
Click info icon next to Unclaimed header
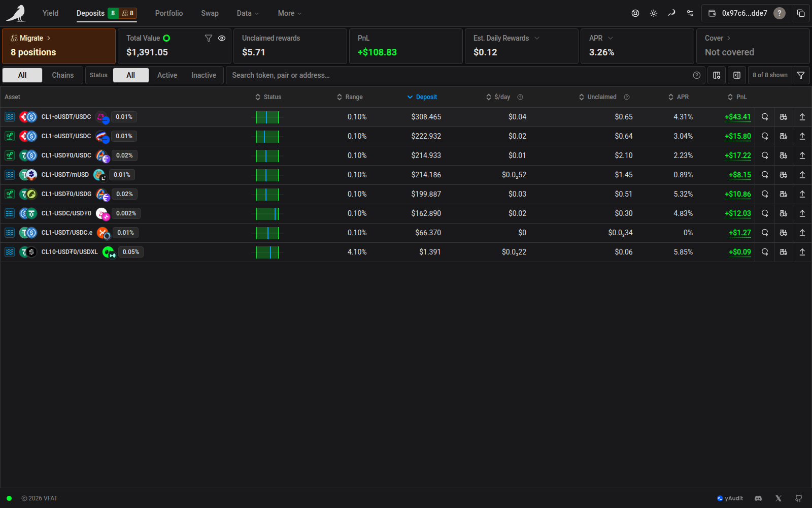click(x=627, y=97)
